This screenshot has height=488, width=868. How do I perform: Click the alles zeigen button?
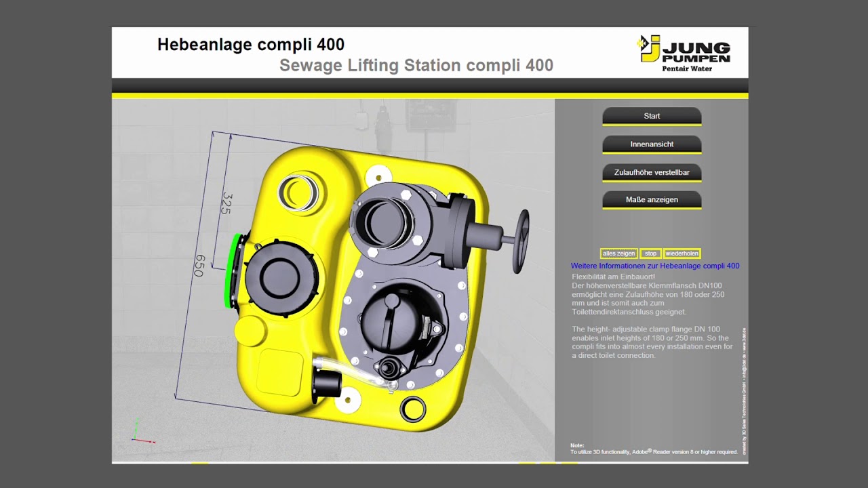coord(618,253)
